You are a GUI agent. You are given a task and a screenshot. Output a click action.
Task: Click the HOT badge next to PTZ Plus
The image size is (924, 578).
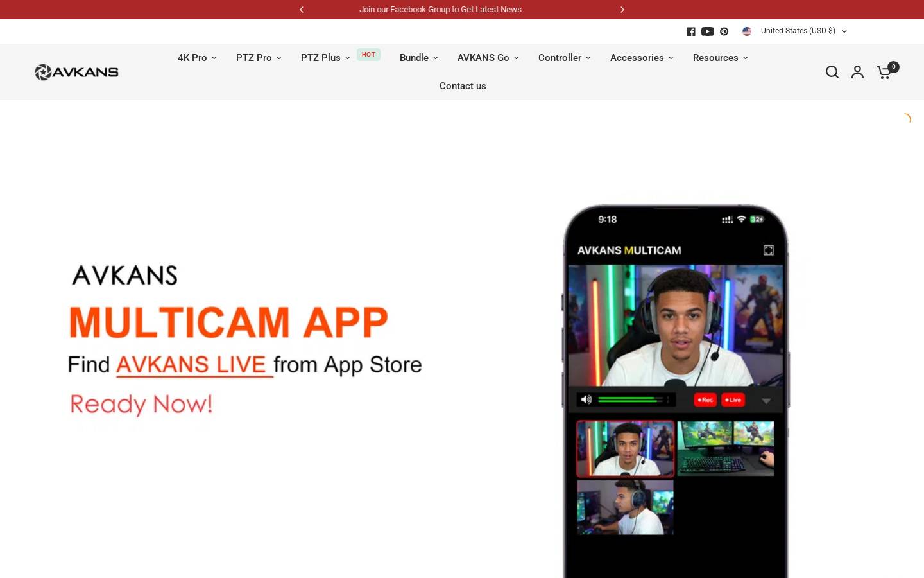(x=368, y=55)
